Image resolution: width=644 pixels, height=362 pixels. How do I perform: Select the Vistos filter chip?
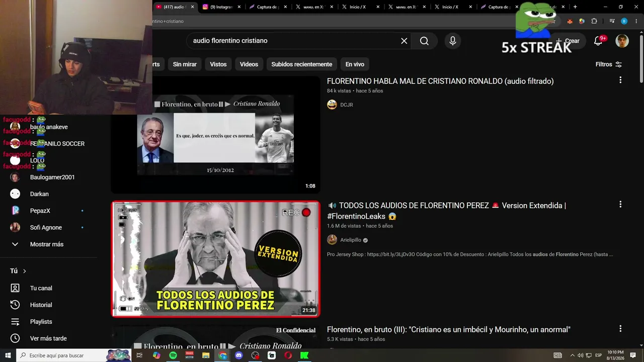[218, 64]
